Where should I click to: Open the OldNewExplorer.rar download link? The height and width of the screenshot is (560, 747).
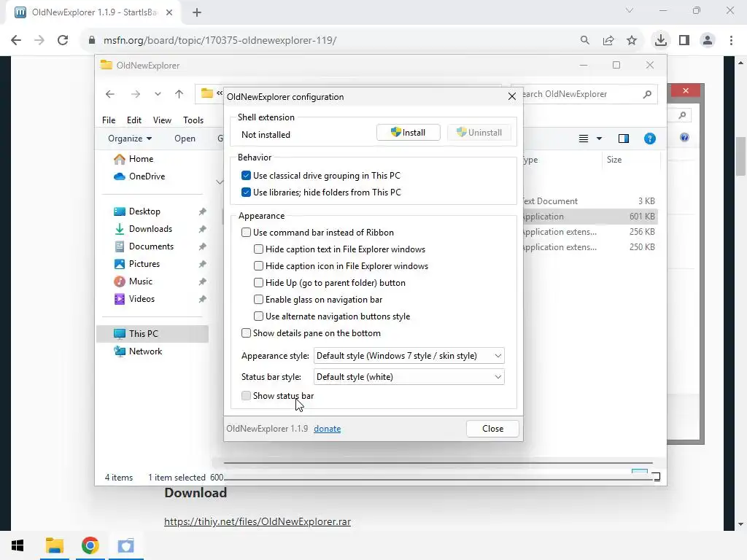click(258, 521)
